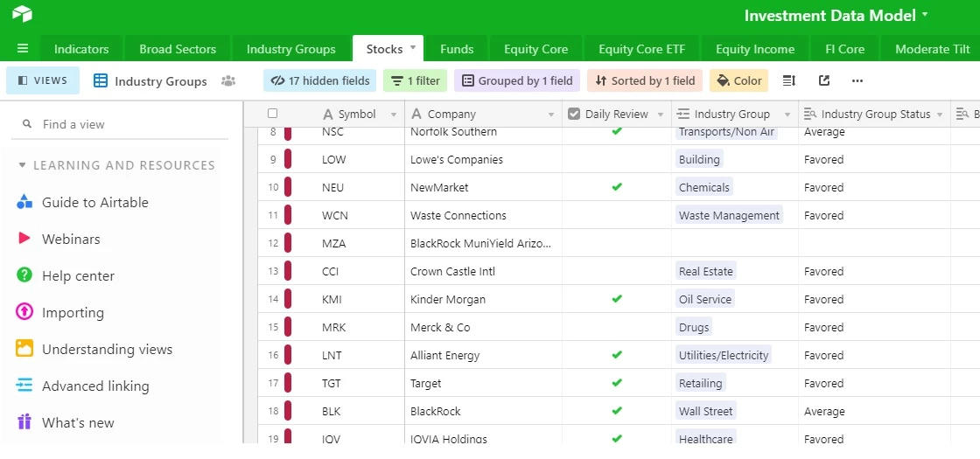
Task: Click the Waste Management industry group tag
Action: click(x=729, y=215)
